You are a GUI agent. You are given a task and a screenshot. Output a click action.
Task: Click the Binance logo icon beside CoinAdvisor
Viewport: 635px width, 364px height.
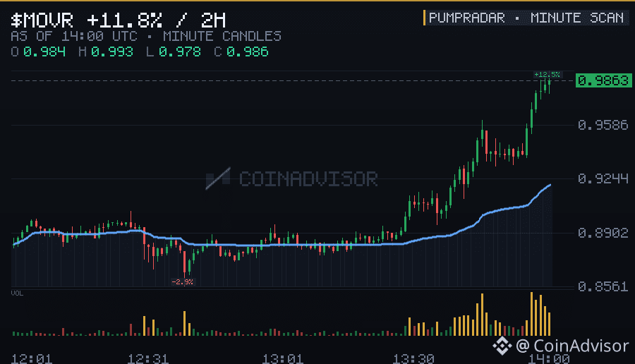pyautogui.click(x=502, y=346)
